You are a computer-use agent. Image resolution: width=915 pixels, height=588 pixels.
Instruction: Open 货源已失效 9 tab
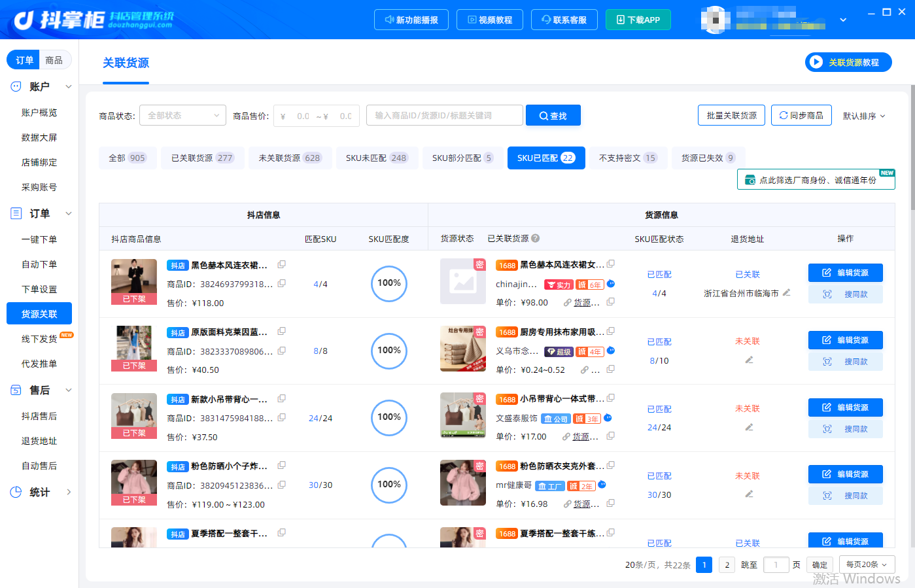[x=708, y=158]
